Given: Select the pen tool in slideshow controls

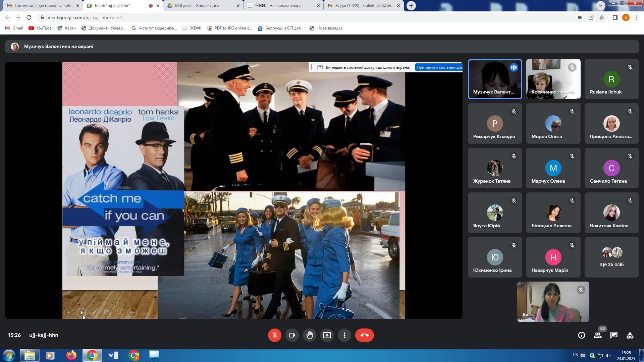Looking at the screenshot, I should click(x=94, y=312).
